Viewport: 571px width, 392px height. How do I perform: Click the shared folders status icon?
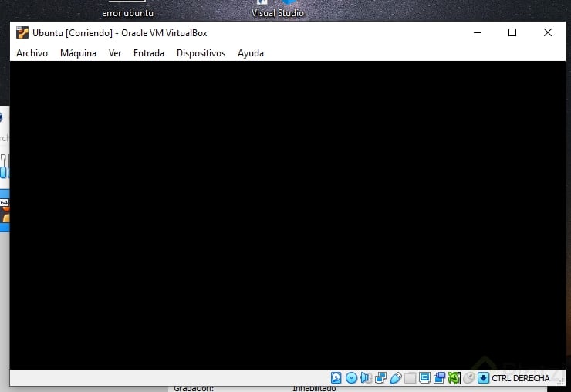click(410, 378)
